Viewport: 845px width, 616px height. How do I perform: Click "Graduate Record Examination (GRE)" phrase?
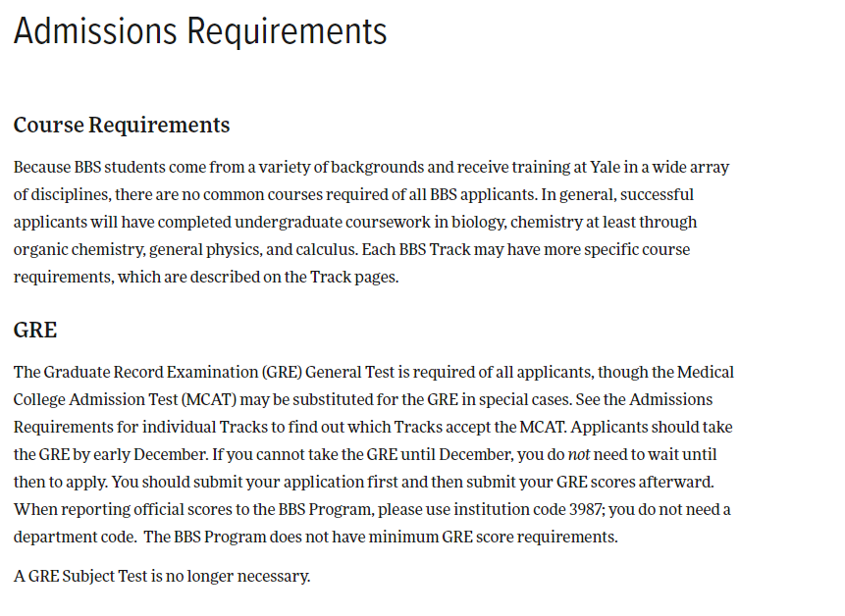click(x=173, y=372)
